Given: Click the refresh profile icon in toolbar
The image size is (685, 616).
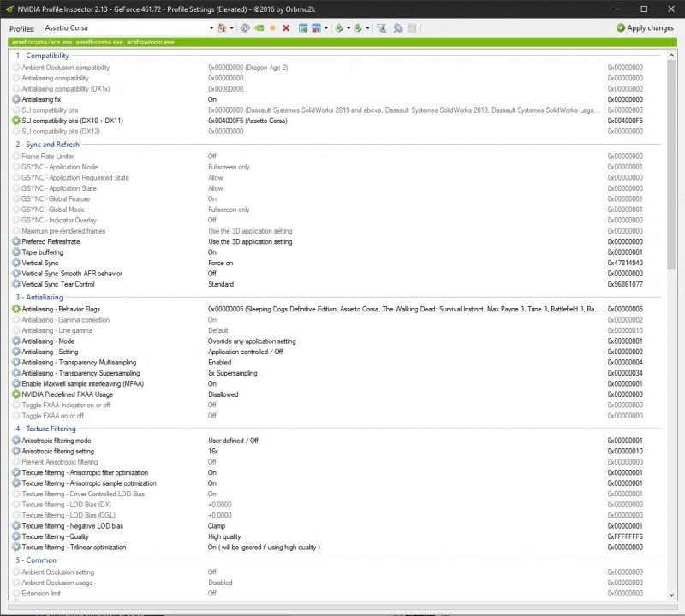Looking at the screenshot, I should (x=245, y=28).
